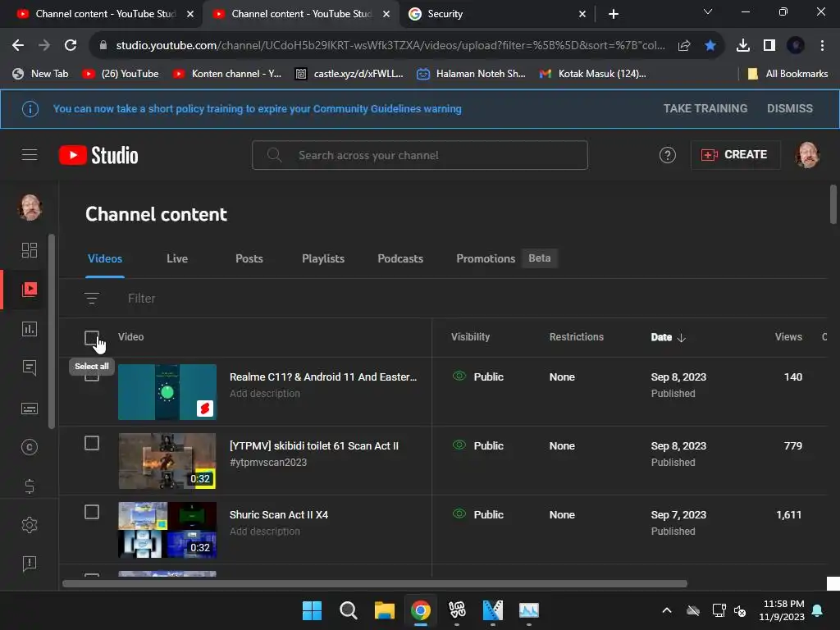This screenshot has width=840, height=630.
Task: Open the Realme C11 video title
Action: point(323,377)
